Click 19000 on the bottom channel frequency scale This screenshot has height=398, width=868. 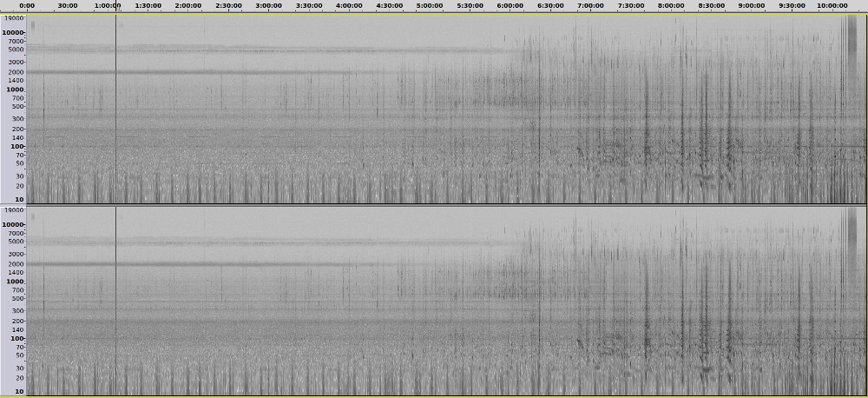pos(12,210)
